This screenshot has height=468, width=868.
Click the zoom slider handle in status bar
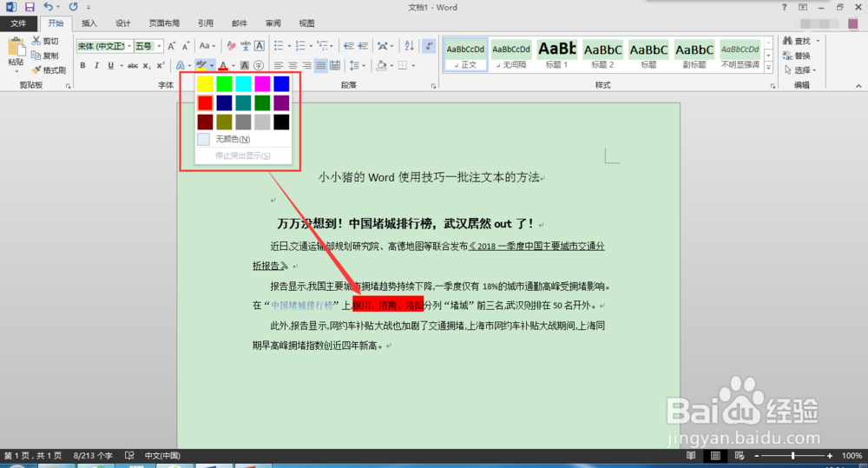[x=792, y=456]
